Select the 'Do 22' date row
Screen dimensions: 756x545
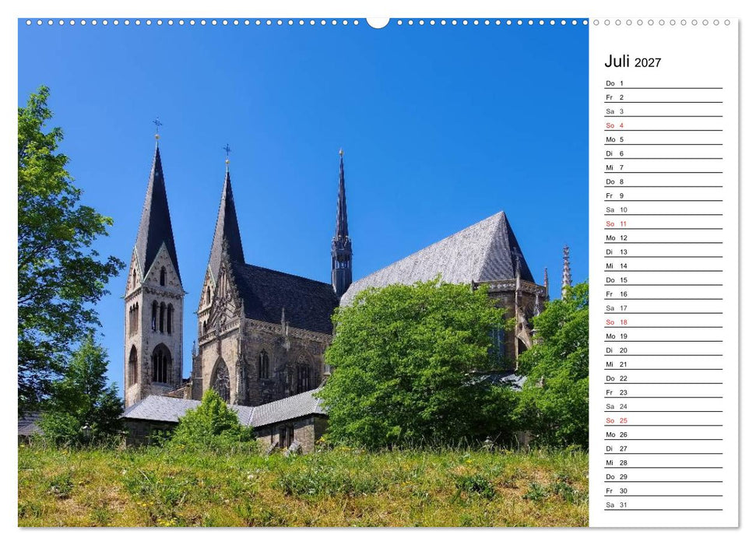pos(663,378)
